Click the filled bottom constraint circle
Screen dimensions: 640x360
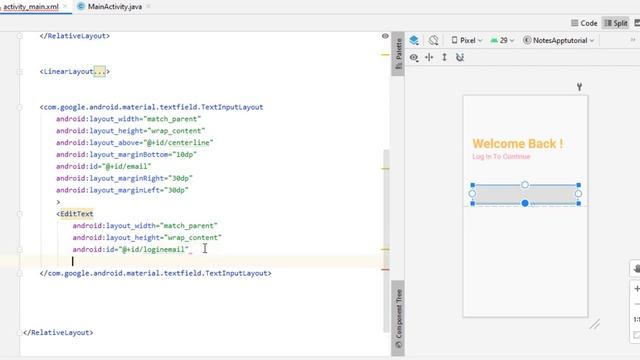coord(525,203)
